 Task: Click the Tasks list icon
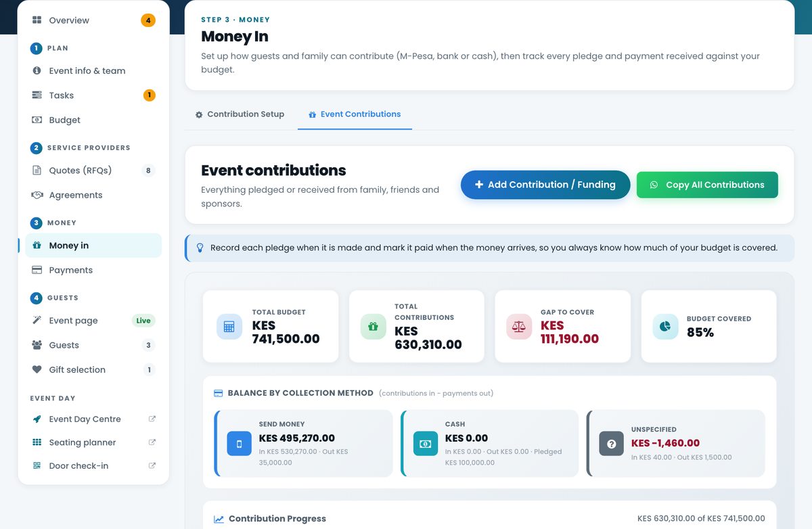click(x=37, y=95)
